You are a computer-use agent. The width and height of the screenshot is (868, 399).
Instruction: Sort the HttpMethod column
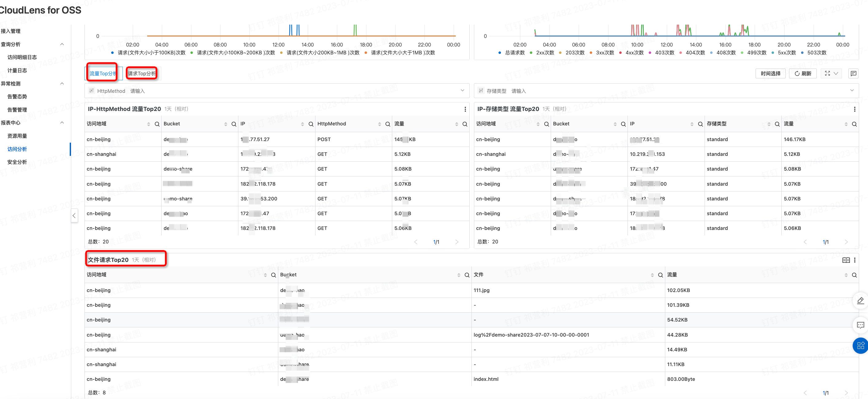[379, 124]
